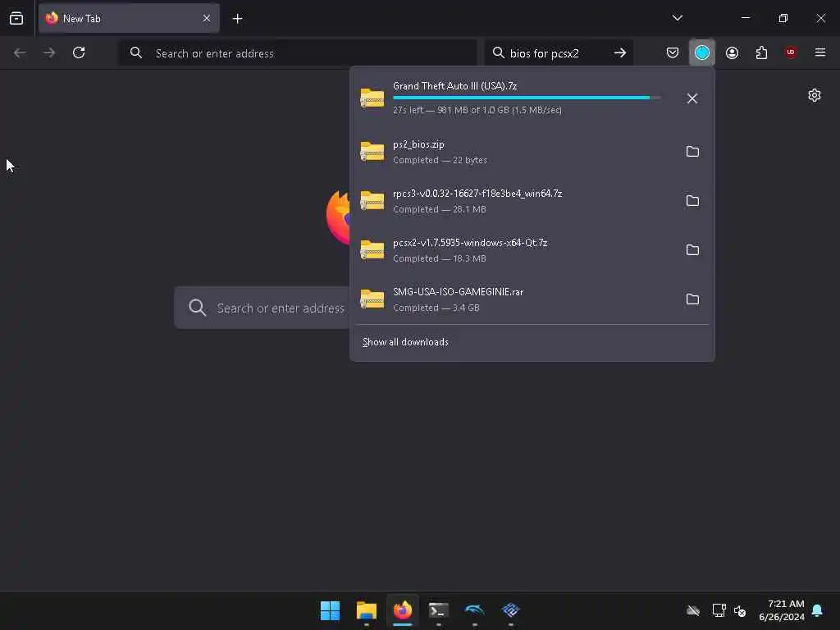Viewport: 840px width, 630px height.
Task: Select the New Tab tab
Action: click(129, 18)
